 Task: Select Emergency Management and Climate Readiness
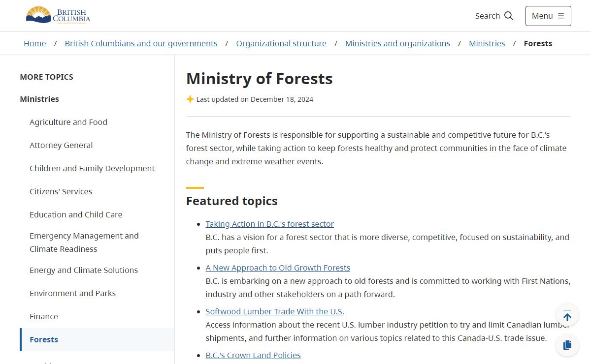[x=84, y=243]
